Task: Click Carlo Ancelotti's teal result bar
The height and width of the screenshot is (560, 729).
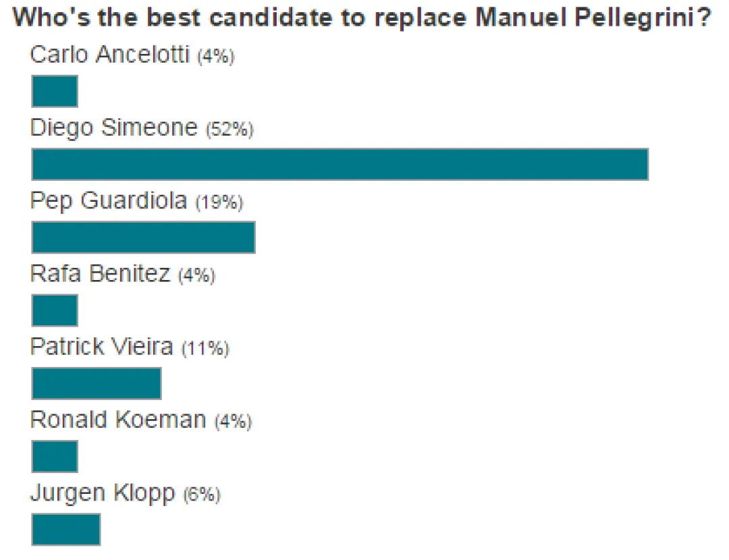Action: 55,91
